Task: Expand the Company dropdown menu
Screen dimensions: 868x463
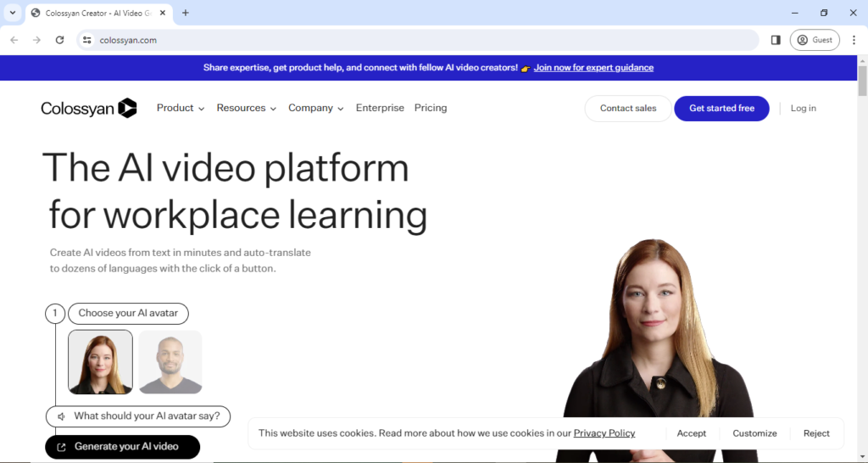Action: click(315, 108)
